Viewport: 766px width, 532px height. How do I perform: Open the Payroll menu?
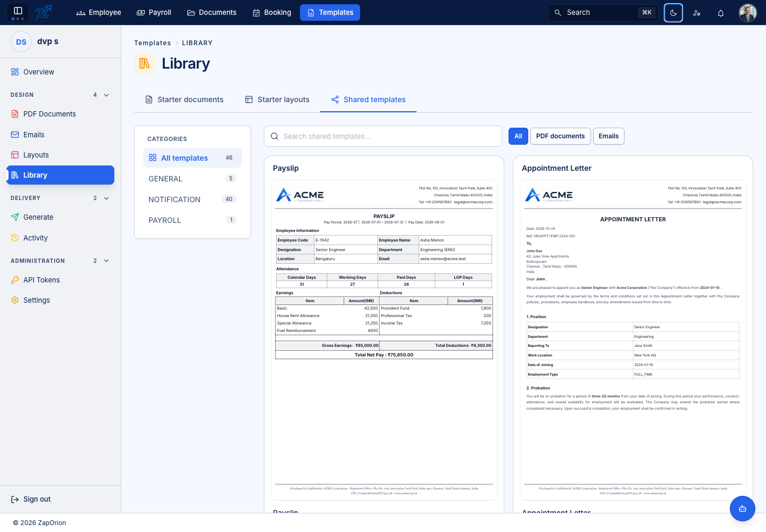click(154, 12)
